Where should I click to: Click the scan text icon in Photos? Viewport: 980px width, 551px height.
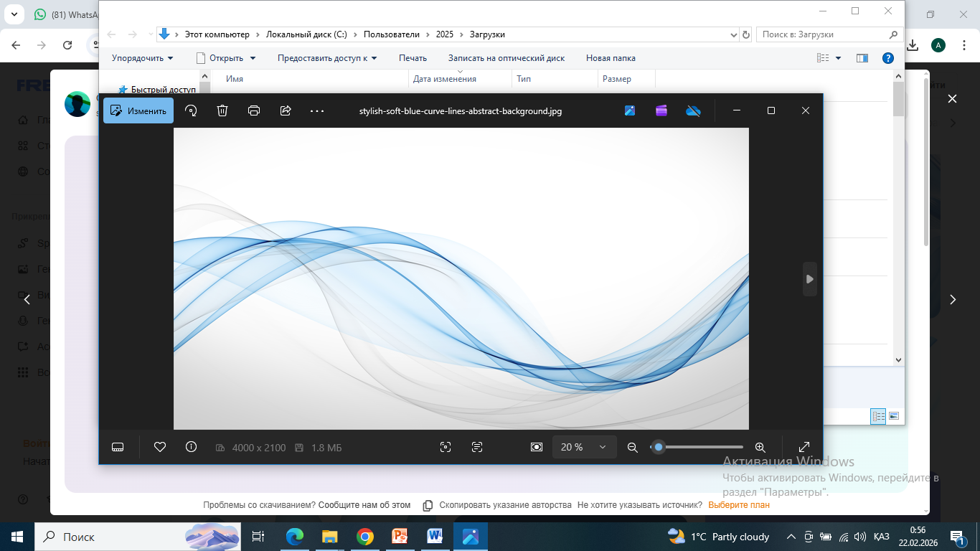click(477, 447)
